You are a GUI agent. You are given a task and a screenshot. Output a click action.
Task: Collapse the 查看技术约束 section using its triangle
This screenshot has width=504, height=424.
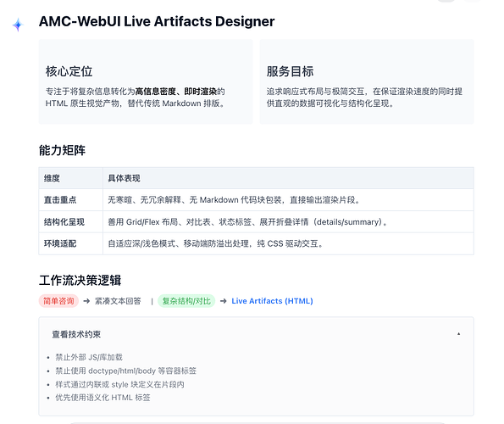458,334
